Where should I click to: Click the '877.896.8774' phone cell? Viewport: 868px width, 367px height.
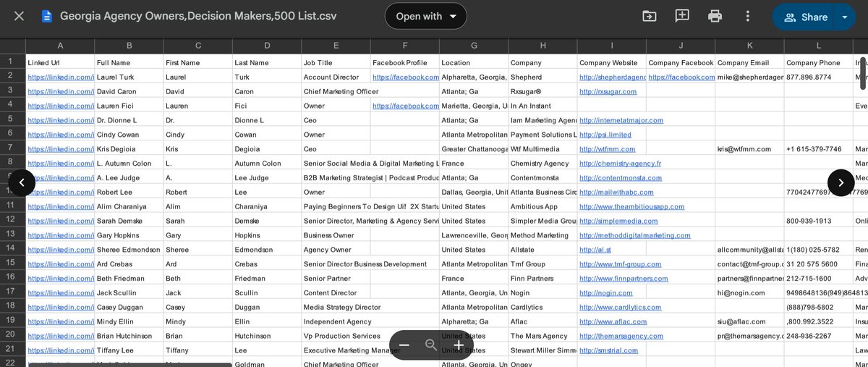pyautogui.click(x=819, y=77)
